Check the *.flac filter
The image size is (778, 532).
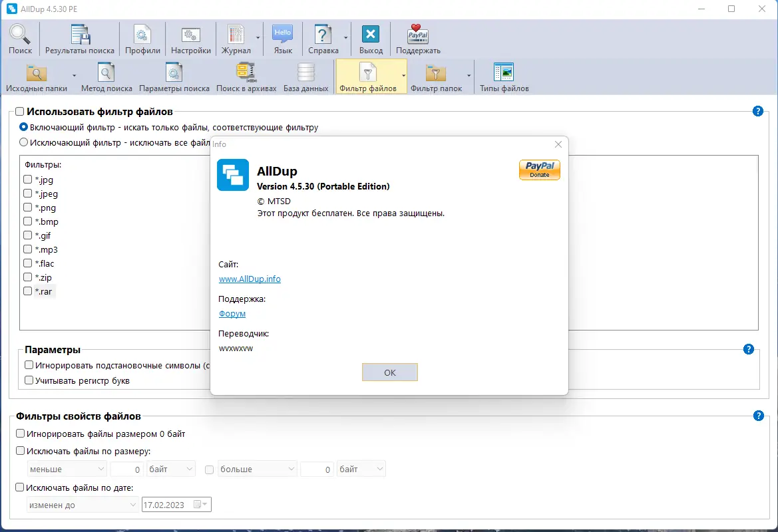tap(28, 263)
